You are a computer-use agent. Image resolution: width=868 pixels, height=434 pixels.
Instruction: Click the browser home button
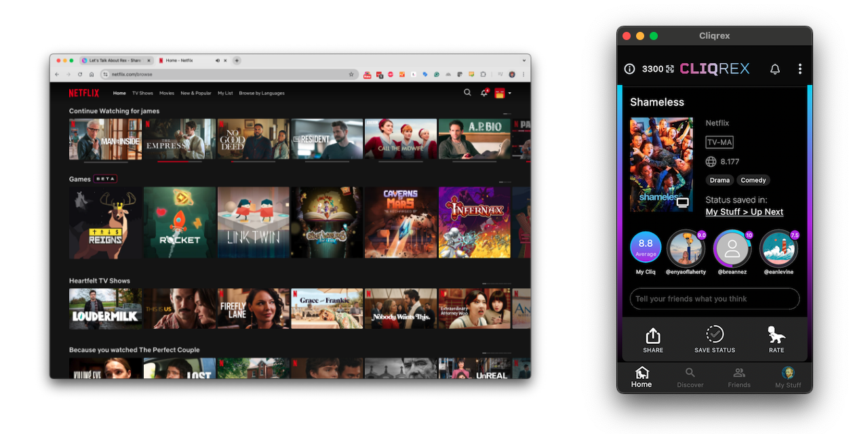coord(92,74)
